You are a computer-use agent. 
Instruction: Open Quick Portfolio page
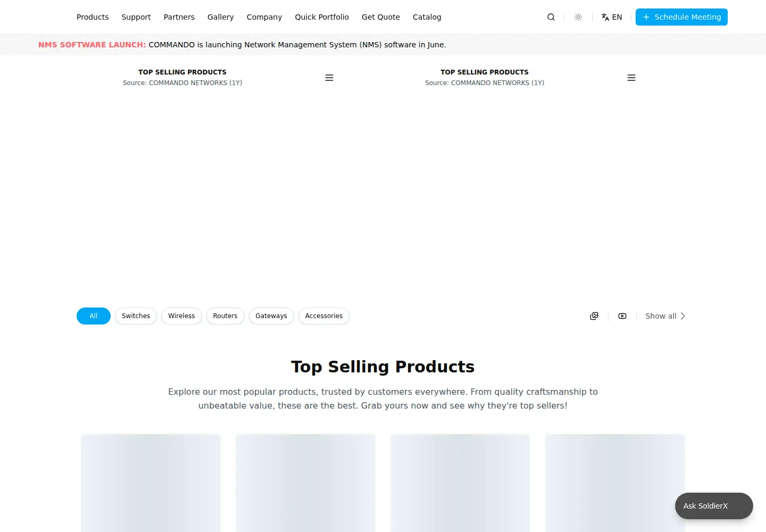(x=322, y=17)
